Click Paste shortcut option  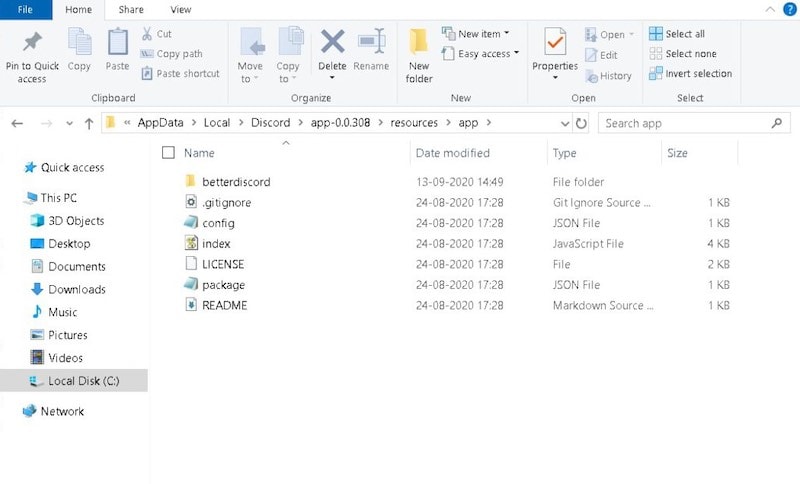pyautogui.click(x=181, y=73)
